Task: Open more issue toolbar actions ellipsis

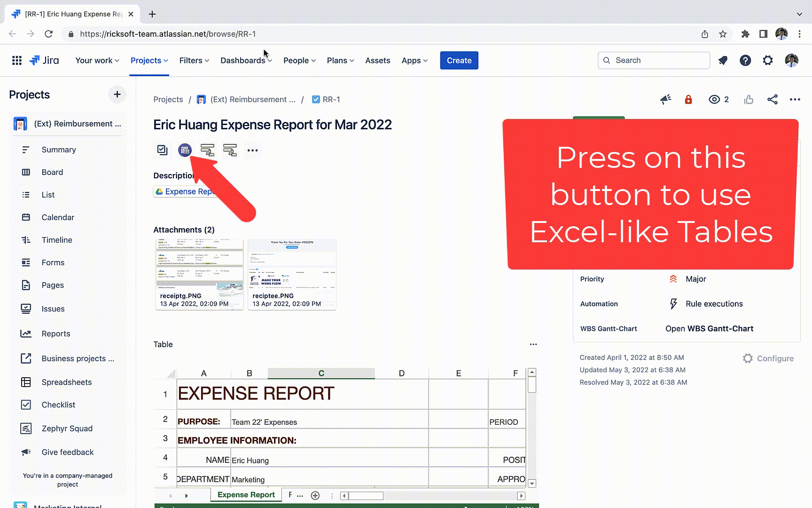Action: coord(252,151)
